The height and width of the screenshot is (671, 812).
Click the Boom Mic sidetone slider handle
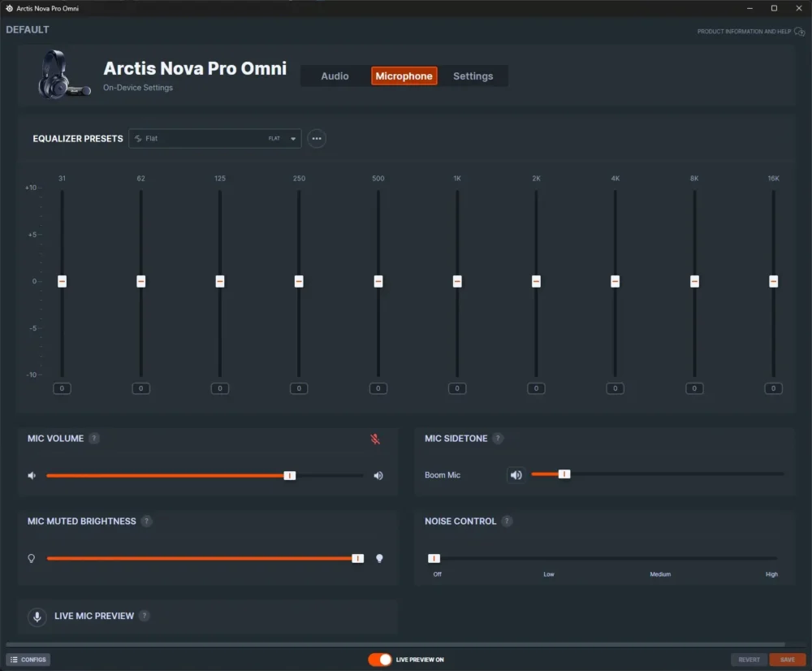tap(564, 474)
